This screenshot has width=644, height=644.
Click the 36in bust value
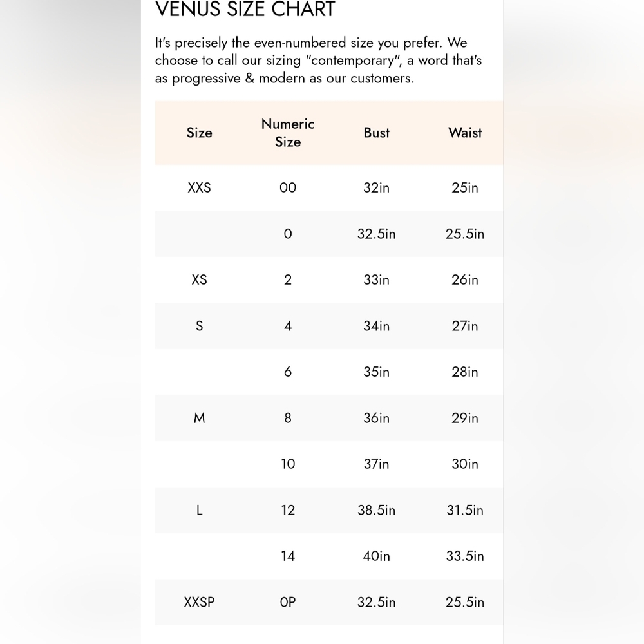point(376,418)
